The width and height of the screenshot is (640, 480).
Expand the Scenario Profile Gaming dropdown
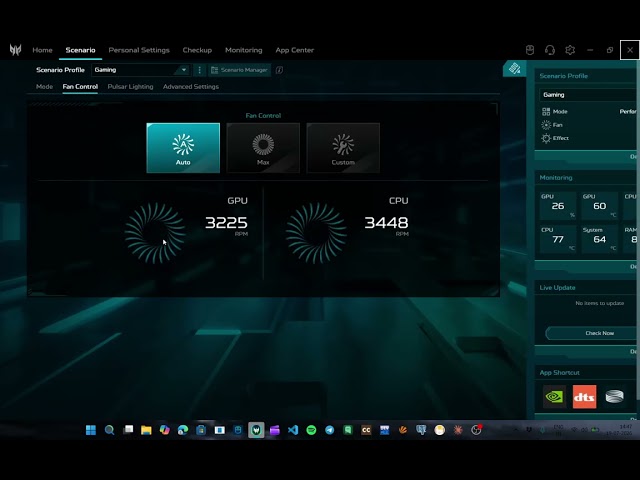(x=141, y=70)
